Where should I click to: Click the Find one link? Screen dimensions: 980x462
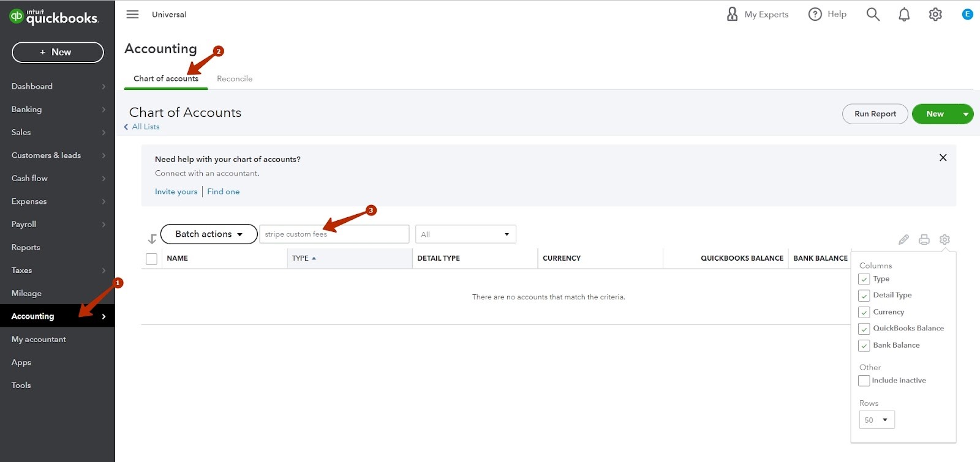pyautogui.click(x=224, y=192)
